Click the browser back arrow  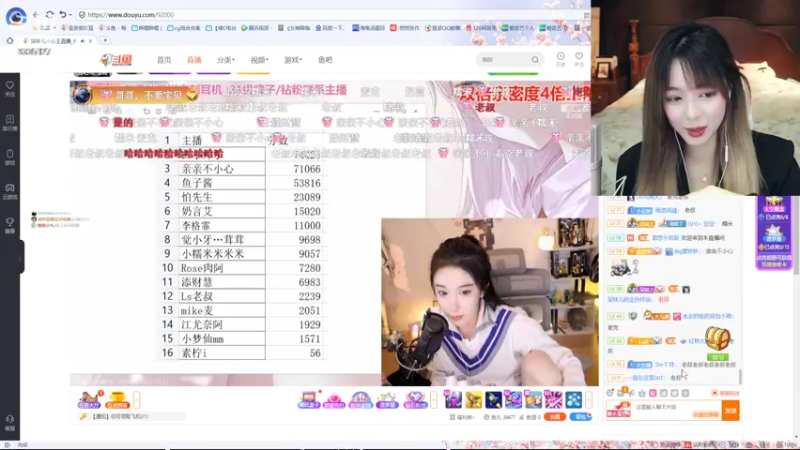click(x=36, y=15)
